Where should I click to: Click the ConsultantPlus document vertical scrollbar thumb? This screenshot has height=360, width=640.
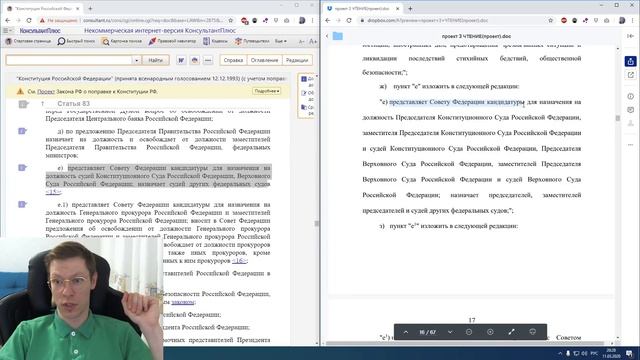(x=316, y=224)
